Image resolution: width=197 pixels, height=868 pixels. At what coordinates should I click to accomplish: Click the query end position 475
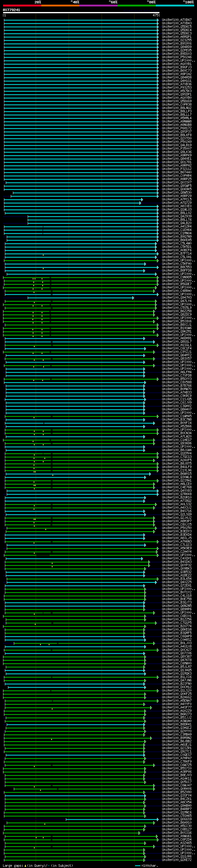[x=155, y=15]
